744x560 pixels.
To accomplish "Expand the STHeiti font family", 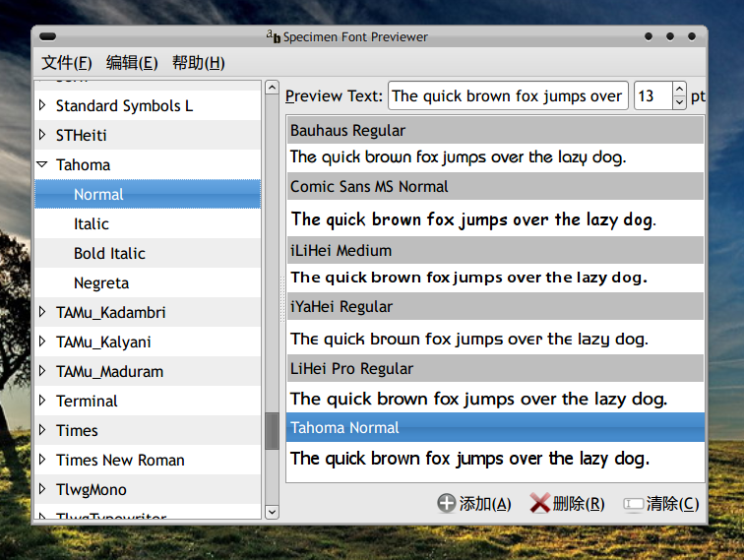I will pos(42,135).
